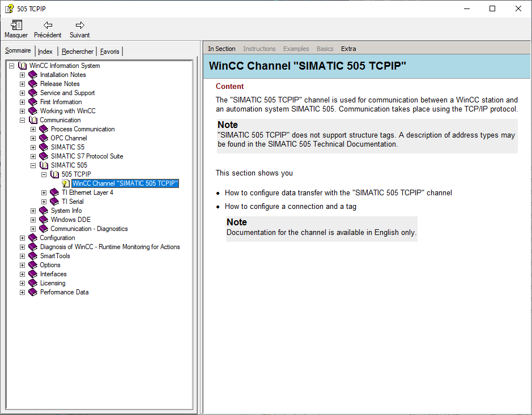Click the book icon beside SmartTools
This screenshot has width=532, height=415.
(x=33, y=256)
